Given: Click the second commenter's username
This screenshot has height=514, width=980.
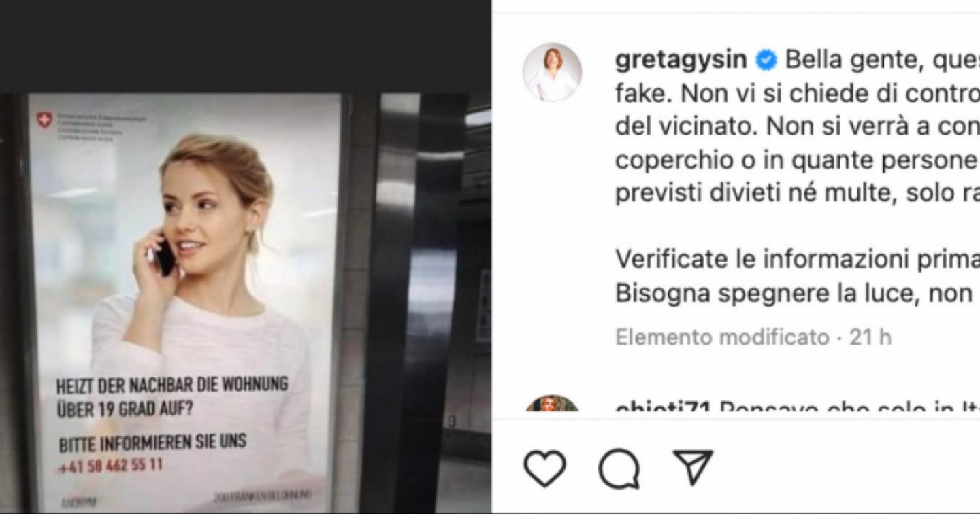Looking at the screenshot, I should point(663,407).
